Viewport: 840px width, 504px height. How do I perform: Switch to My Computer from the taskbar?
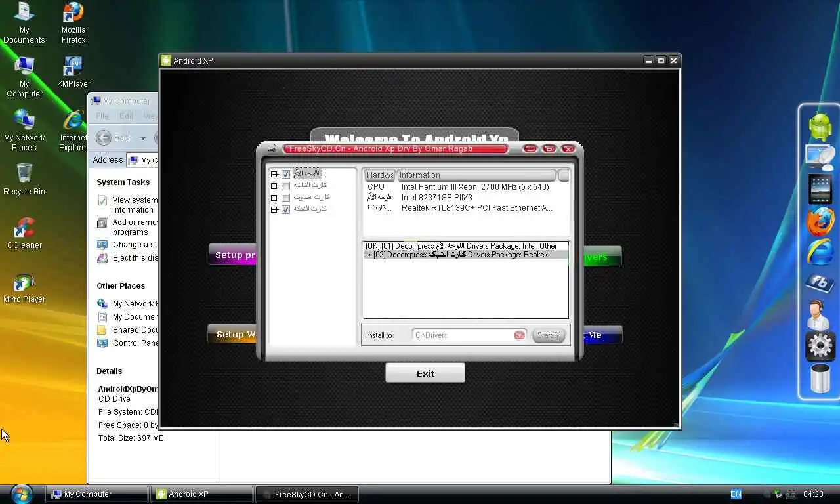[x=97, y=494]
